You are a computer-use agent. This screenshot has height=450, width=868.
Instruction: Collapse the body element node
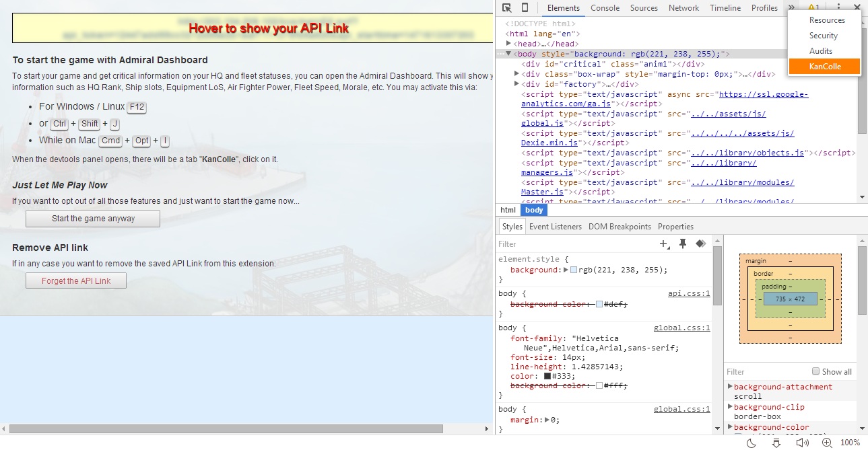pos(509,54)
